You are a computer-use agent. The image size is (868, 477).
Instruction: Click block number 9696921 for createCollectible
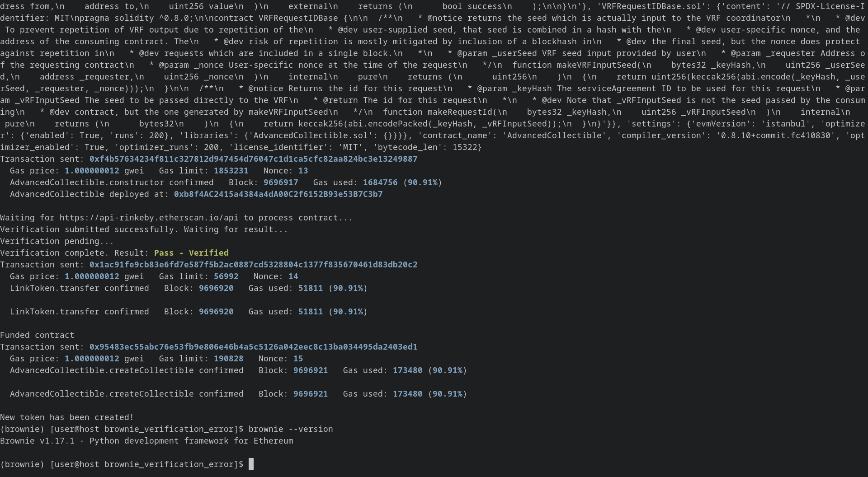tap(311, 370)
